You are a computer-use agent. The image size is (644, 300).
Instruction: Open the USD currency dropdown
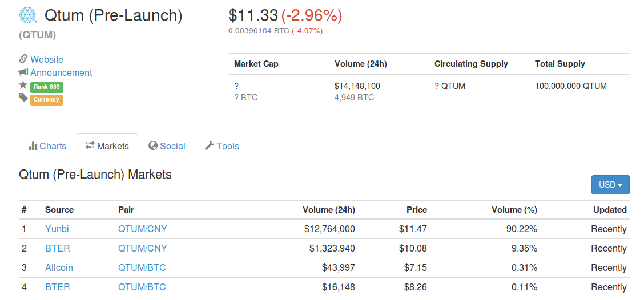610,185
